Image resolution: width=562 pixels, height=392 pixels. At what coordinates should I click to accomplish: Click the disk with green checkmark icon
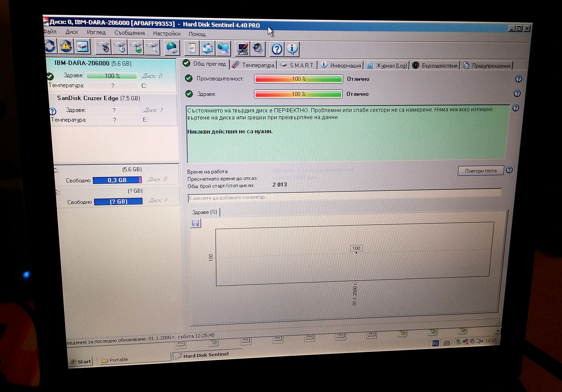pyautogui.click(x=136, y=47)
